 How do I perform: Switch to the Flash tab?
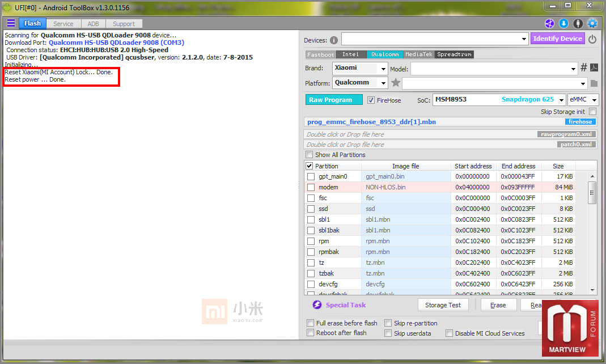(32, 23)
